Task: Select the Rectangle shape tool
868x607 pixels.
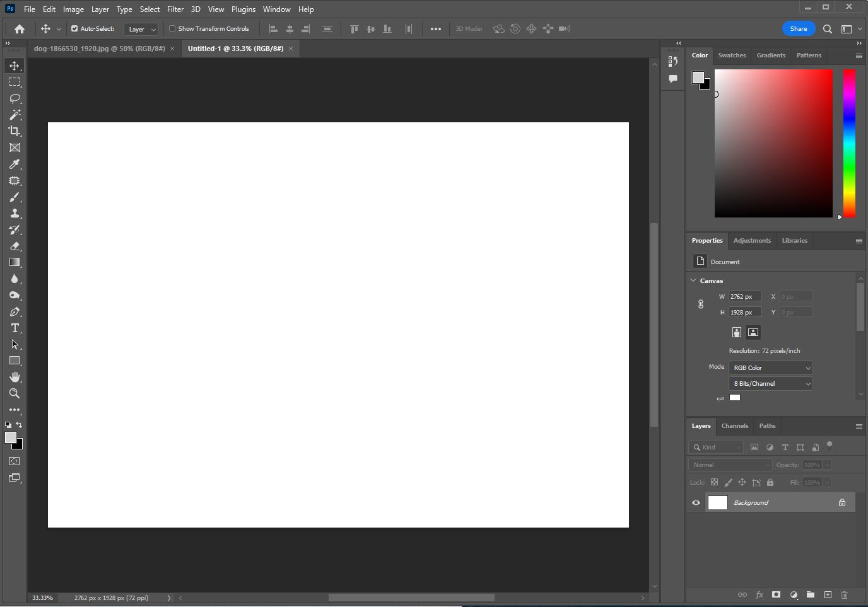Action: (x=15, y=361)
